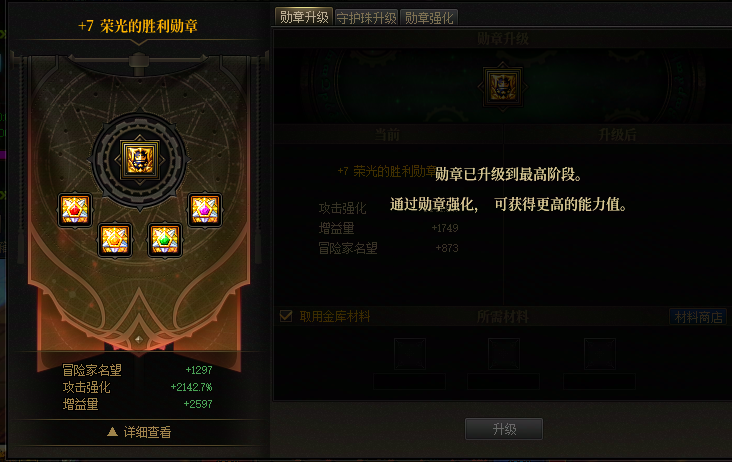This screenshot has height=462, width=732.
Task: Click the central medal icon on banner
Action: click(x=140, y=160)
